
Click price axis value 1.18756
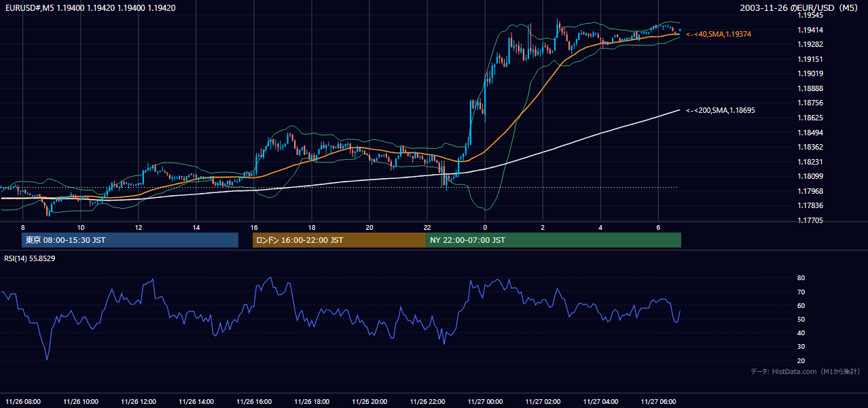click(x=810, y=103)
